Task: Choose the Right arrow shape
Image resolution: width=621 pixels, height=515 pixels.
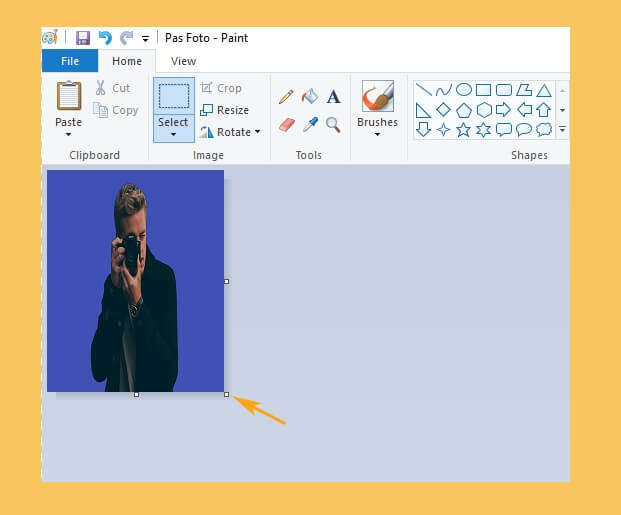Action: 503,110
